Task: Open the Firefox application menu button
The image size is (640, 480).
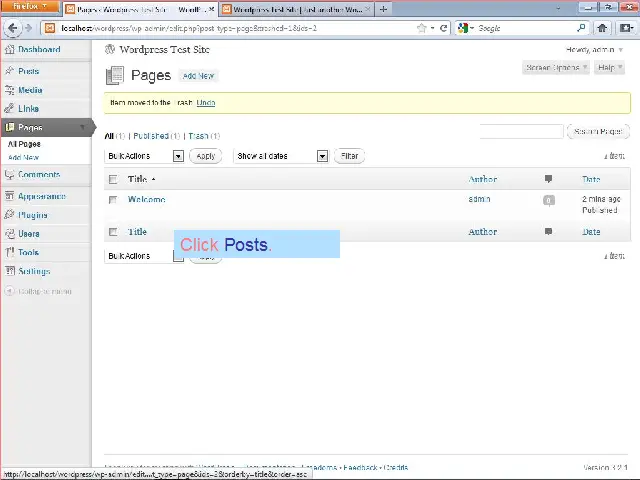Action: point(30,7)
